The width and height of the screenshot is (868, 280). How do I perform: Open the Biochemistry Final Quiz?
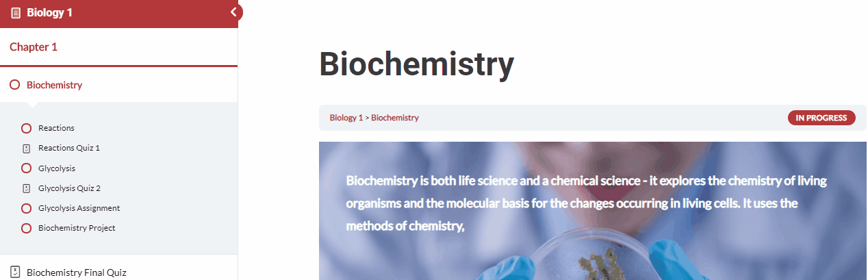click(x=76, y=272)
